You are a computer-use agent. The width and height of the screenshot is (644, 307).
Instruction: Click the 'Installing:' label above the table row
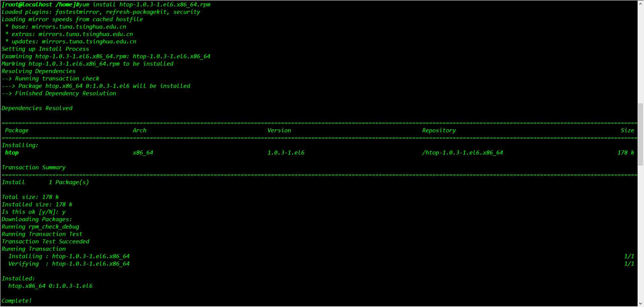(20, 145)
